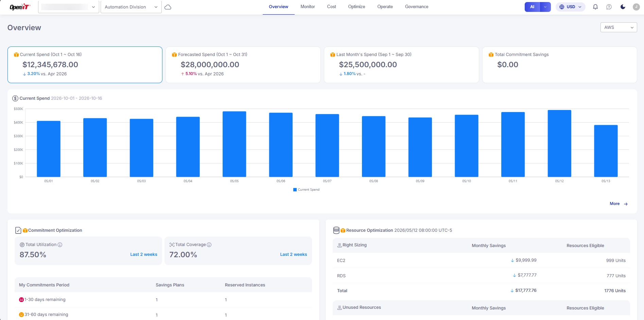Open the AI button dropdown arrow
This screenshot has width=644, height=320.
click(x=545, y=7)
